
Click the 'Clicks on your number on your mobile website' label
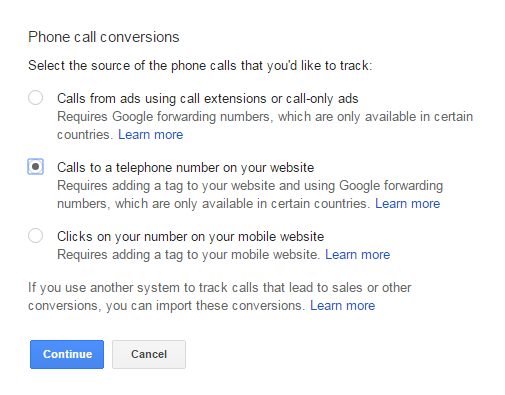click(190, 237)
